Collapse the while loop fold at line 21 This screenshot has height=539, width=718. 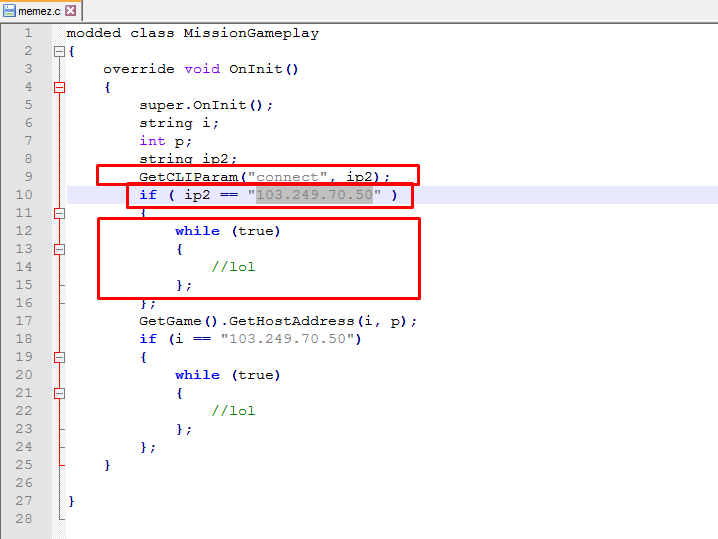pyautogui.click(x=59, y=393)
